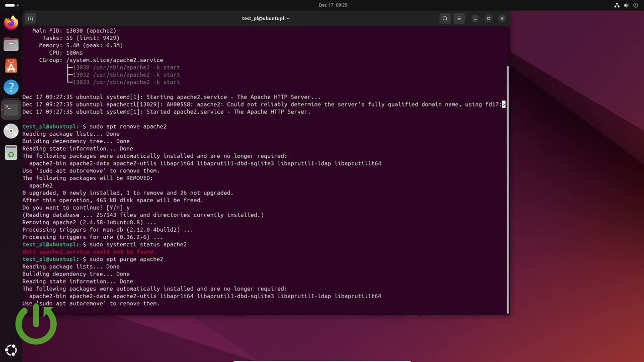Click 'Processing triggers for ufw (0.36.2-6)' line

(x=93, y=237)
